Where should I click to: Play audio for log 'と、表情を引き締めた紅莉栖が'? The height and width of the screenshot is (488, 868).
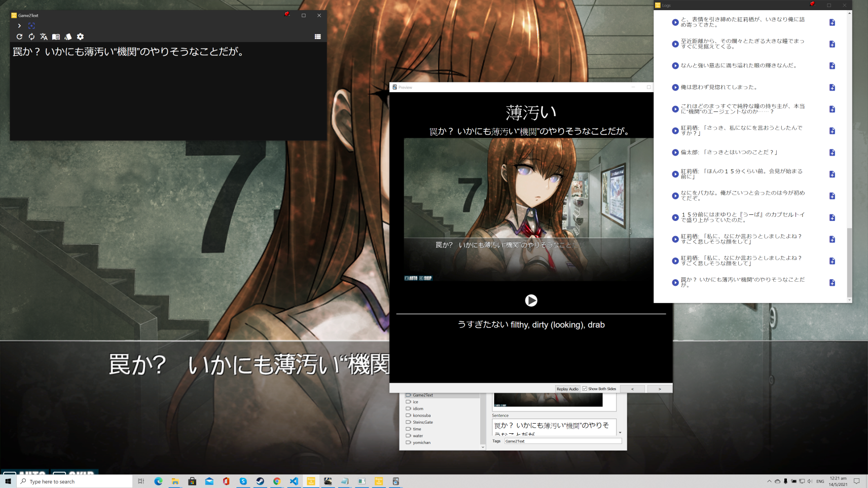coord(675,22)
